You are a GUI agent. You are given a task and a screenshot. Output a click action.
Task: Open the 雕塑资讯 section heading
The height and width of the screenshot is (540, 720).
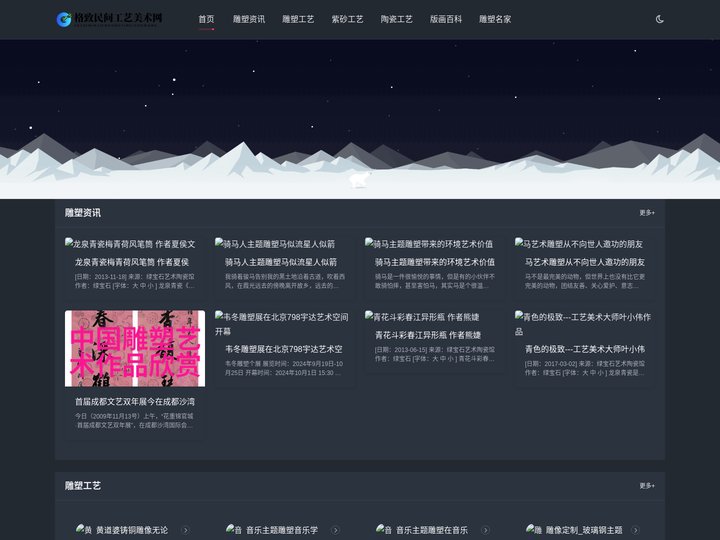[83, 213]
